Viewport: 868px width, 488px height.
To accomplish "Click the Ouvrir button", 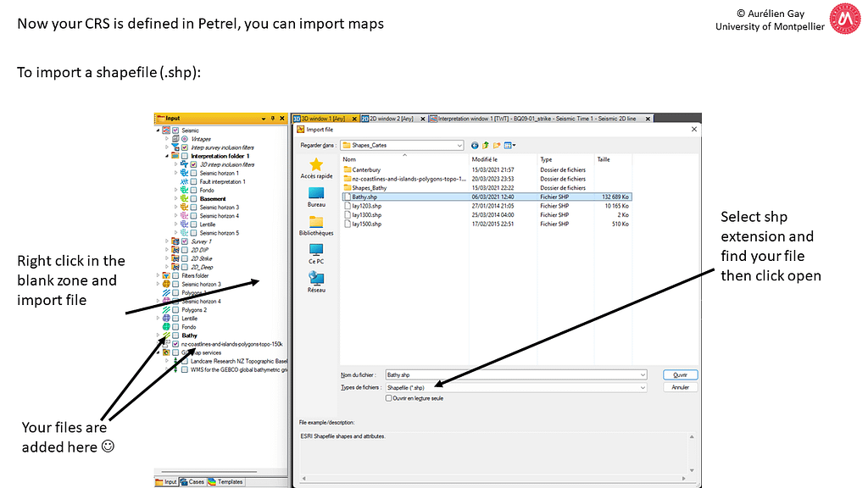I will pos(680,374).
